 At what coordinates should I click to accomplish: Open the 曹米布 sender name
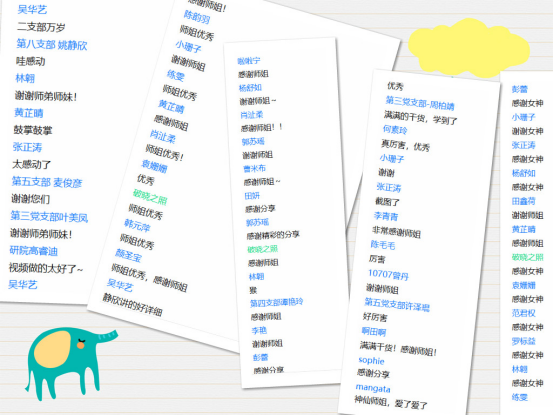click(x=254, y=169)
